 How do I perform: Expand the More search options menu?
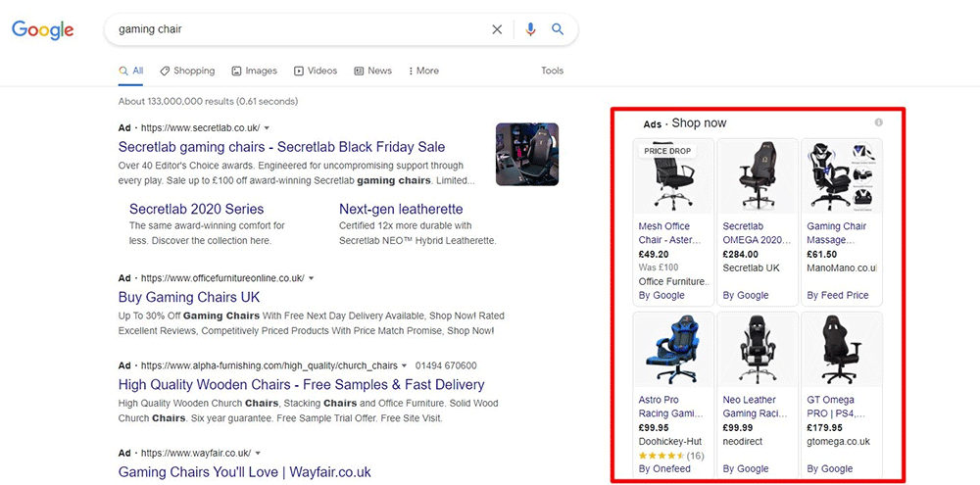(x=422, y=71)
